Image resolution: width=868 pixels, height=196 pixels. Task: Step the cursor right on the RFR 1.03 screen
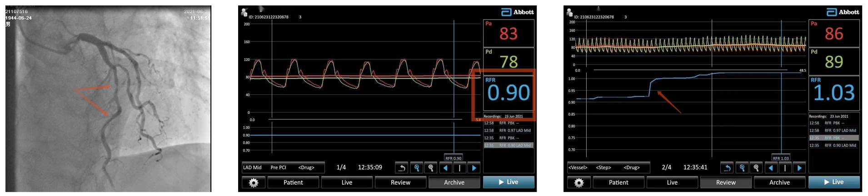799,168
